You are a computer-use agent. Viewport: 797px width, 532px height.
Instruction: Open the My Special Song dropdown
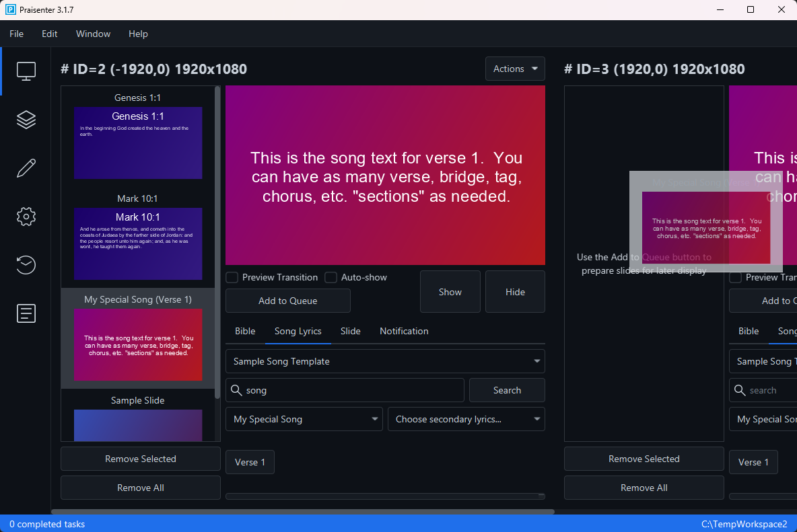[x=304, y=419]
